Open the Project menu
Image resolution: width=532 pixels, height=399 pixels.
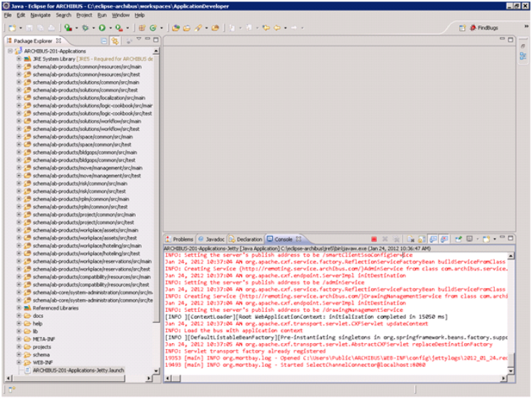84,15
